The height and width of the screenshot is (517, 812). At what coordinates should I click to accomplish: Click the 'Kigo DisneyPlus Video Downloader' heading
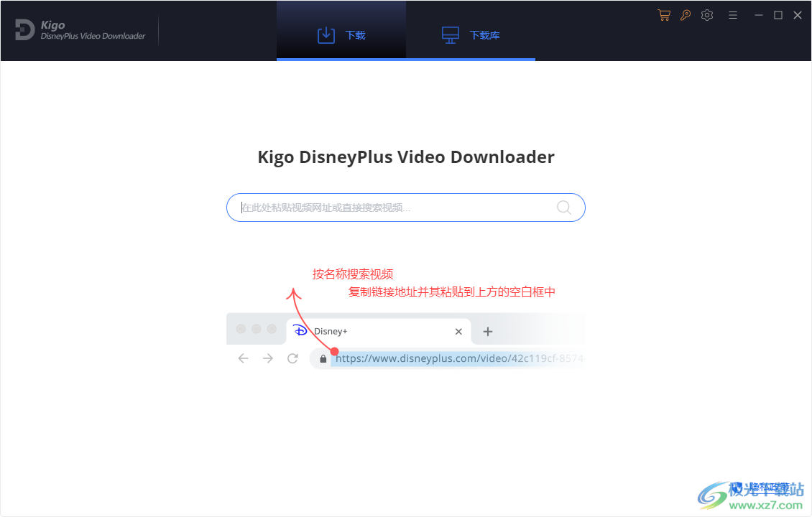tap(406, 157)
